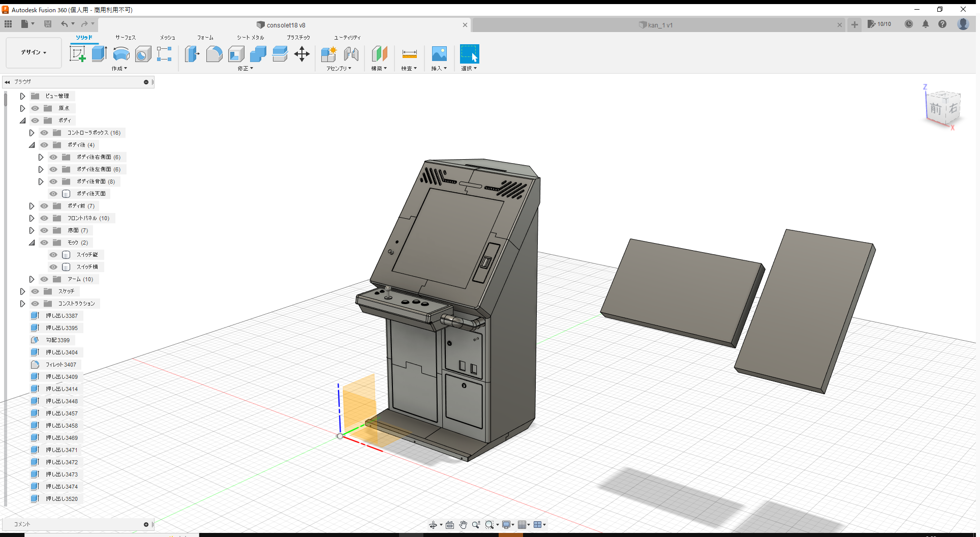Activate the Pan hand tool
980x537 pixels.
click(x=463, y=524)
